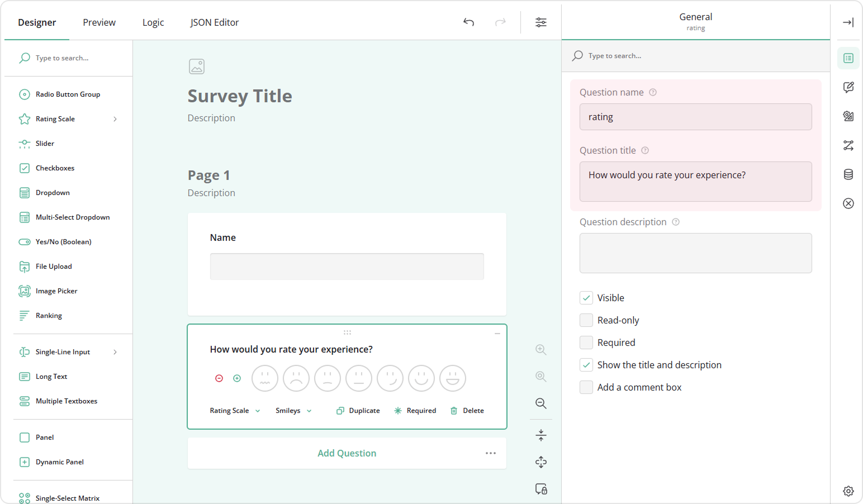Open the Rating Scale question type dropdown

coord(235,411)
